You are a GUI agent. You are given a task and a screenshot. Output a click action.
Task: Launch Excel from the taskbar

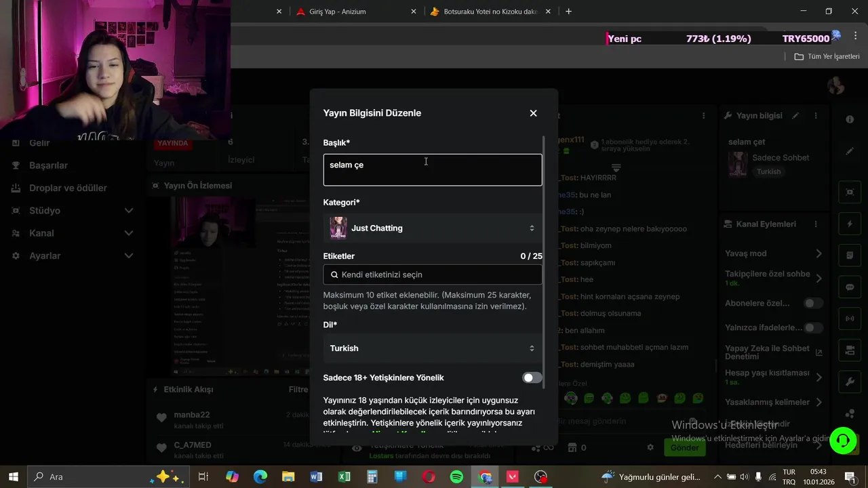[x=344, y=476]
